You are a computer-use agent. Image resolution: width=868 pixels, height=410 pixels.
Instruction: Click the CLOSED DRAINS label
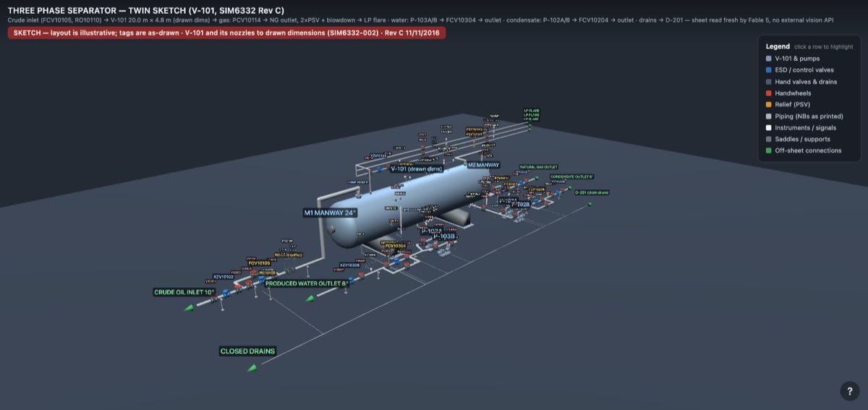tap(247, 351)
